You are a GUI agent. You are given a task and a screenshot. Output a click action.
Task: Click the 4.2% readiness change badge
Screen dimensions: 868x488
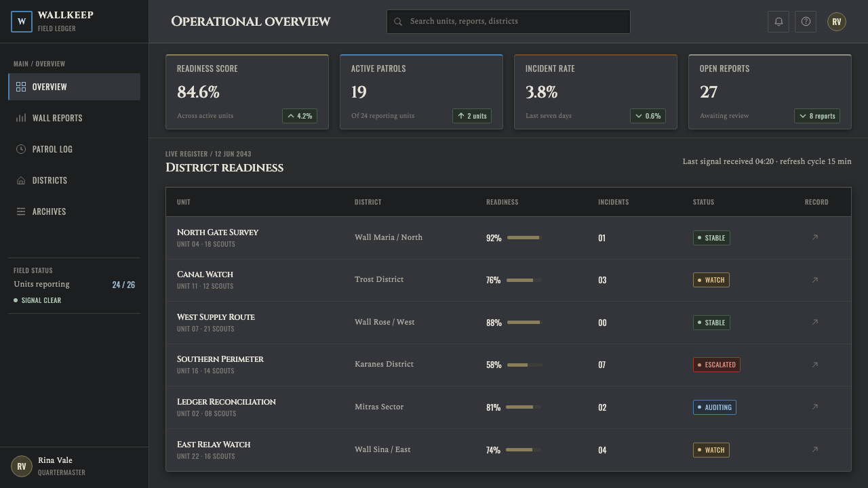pos(300,116)
